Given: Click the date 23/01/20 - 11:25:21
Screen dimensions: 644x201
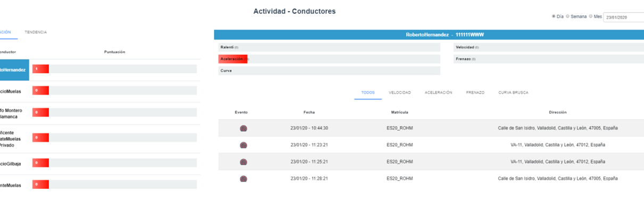Looking at the screenshot, I should coord(309,162).
